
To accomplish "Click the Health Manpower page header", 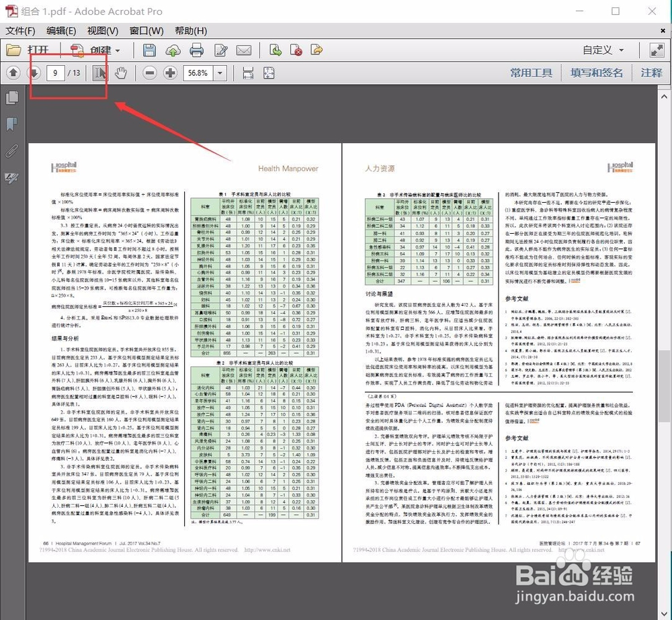I will 288,169.
